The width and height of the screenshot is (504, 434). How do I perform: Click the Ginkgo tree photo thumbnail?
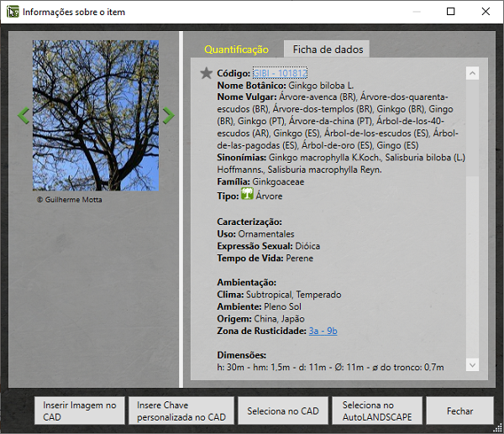click(x=95, y=116)
